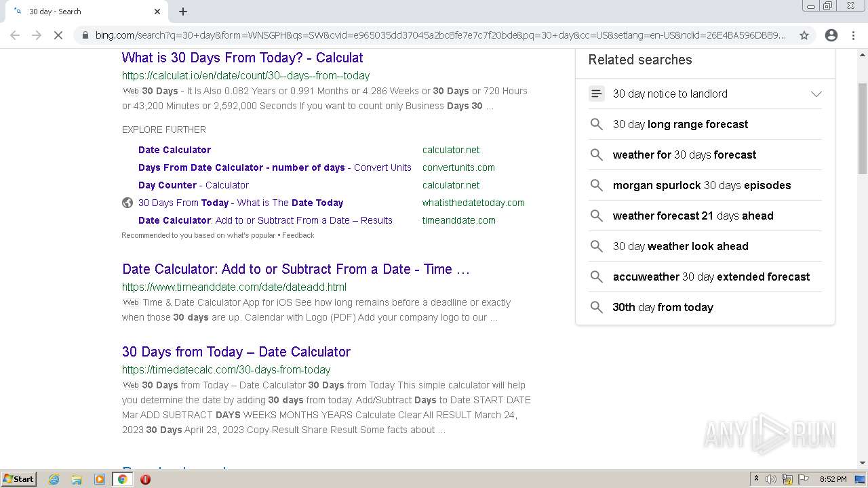Show hidden system tray icons
868x488 pixels.
pyautogui.click(x=756, y=479)
